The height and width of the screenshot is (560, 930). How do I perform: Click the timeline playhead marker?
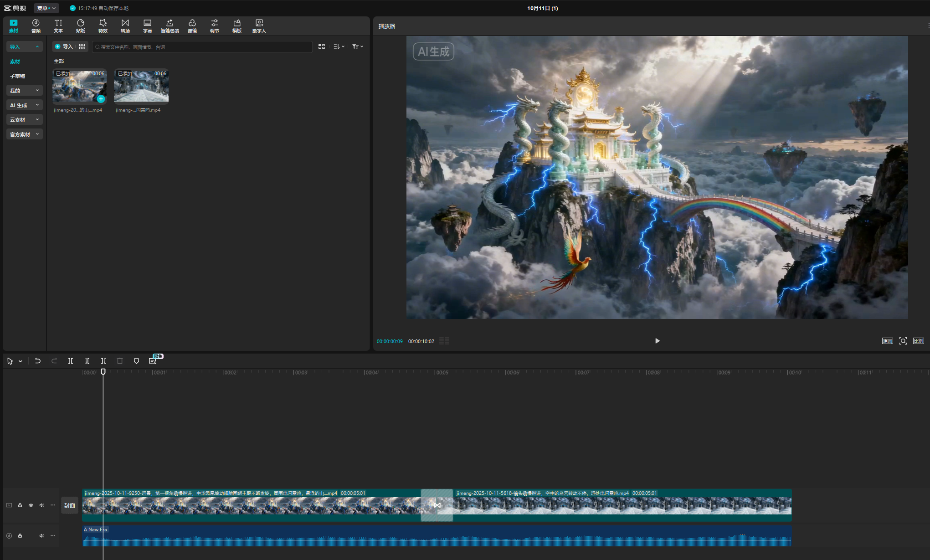click(x=103, y=372)
